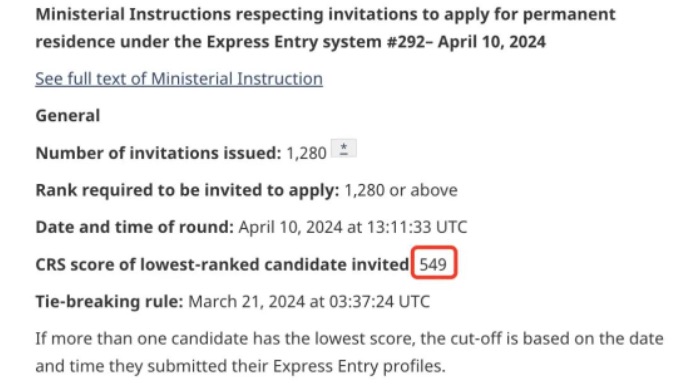Screen dimensions: 684x384
Task: Click the cut-off explanation paragraph's first line
Action: pos(349,339)
